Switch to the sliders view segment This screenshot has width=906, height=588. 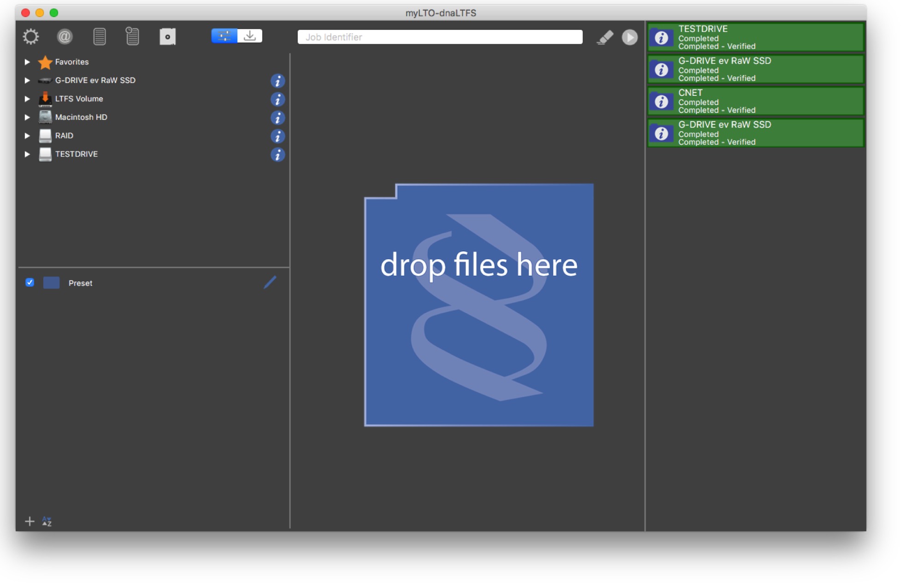click(224, 36)
